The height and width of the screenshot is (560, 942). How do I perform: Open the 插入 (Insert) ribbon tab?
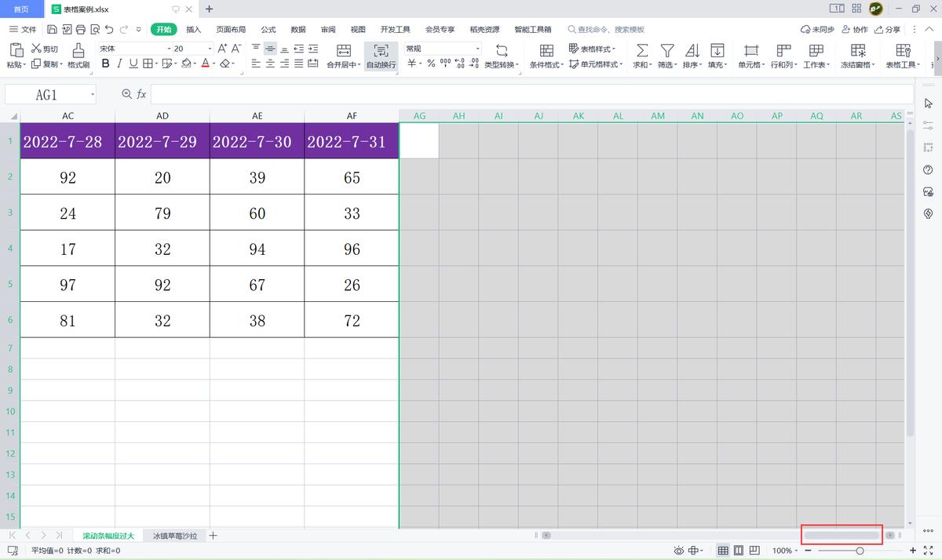pyautogui.click(x=194, y=29)
